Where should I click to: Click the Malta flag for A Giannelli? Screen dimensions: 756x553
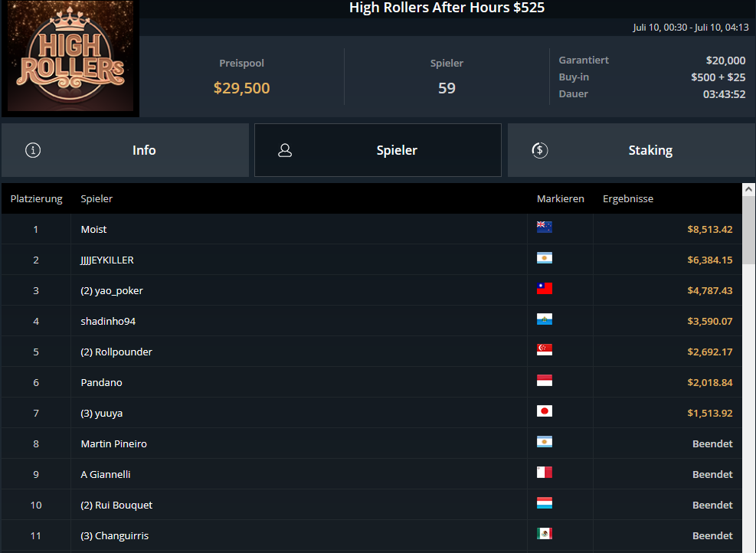545,472
